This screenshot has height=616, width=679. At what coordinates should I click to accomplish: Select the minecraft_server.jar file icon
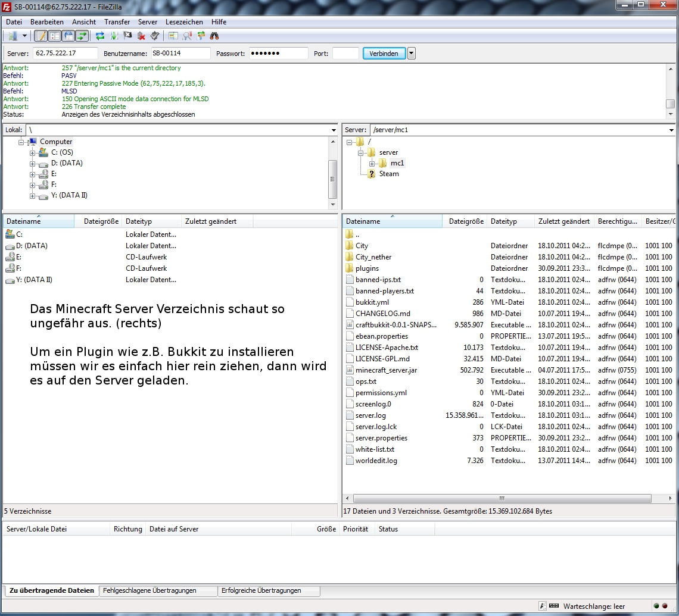(350, 370)
